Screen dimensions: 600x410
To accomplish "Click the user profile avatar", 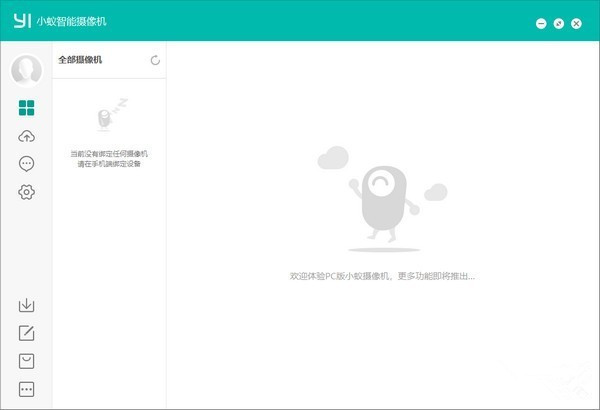I will (x=26, y=70).
